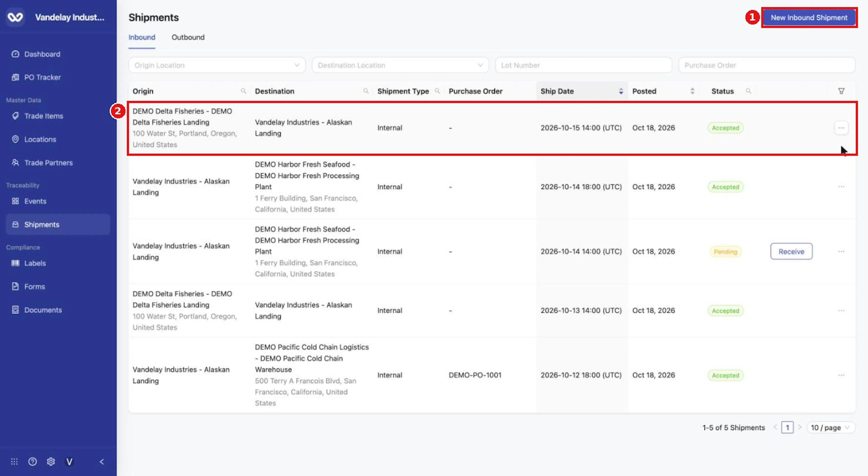This screenshot has height=476, width=868.
Task: Open Trade Partners in the sidebar
Action: tap(58, 163)
